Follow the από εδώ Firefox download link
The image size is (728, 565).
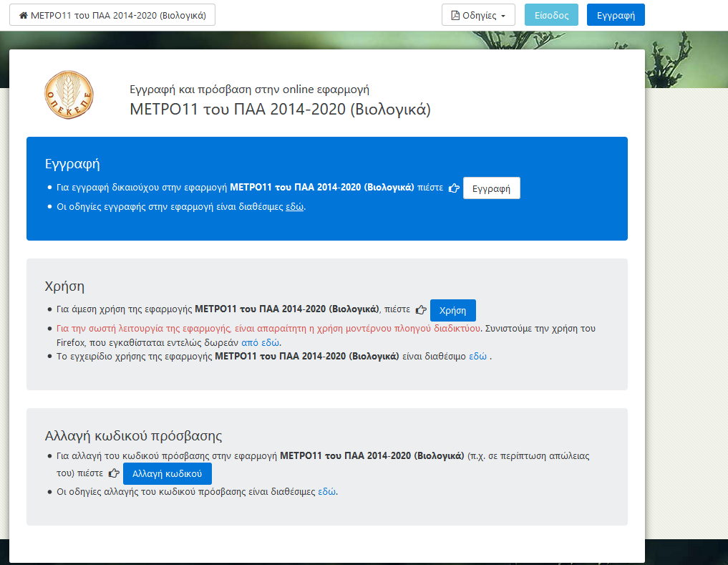click(260, 343)
